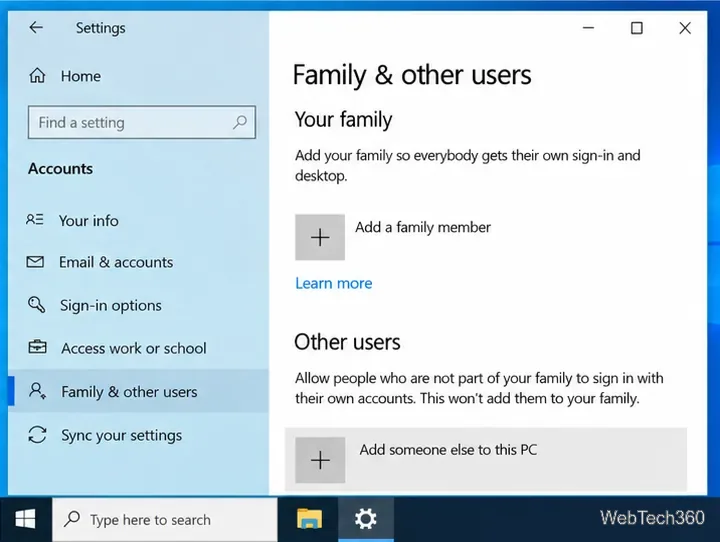Click the plus icon for Add a family member
Image resolution: width=720 pixels, height=542 pixels.
[x=320, y=237]
